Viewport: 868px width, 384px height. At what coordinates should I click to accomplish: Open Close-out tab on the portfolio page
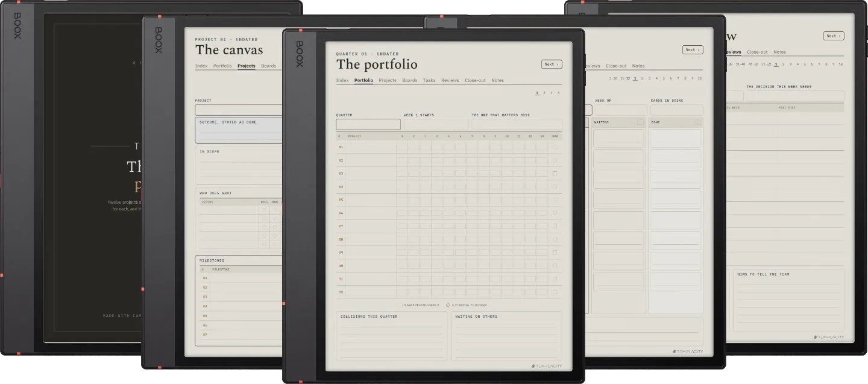click(x=475, y=80)
